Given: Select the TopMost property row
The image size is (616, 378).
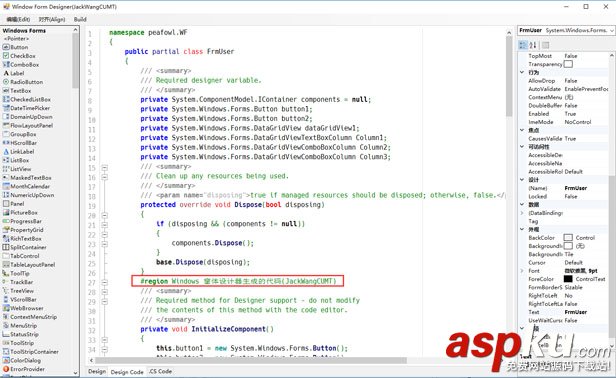Looking at the screenshot, I should (564, 56).
